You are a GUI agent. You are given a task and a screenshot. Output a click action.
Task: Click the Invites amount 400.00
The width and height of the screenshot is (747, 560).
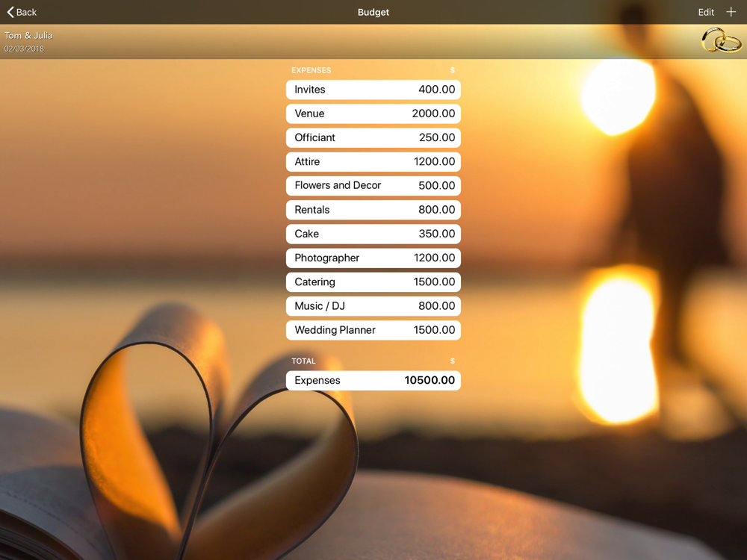(x=437, y=90)
